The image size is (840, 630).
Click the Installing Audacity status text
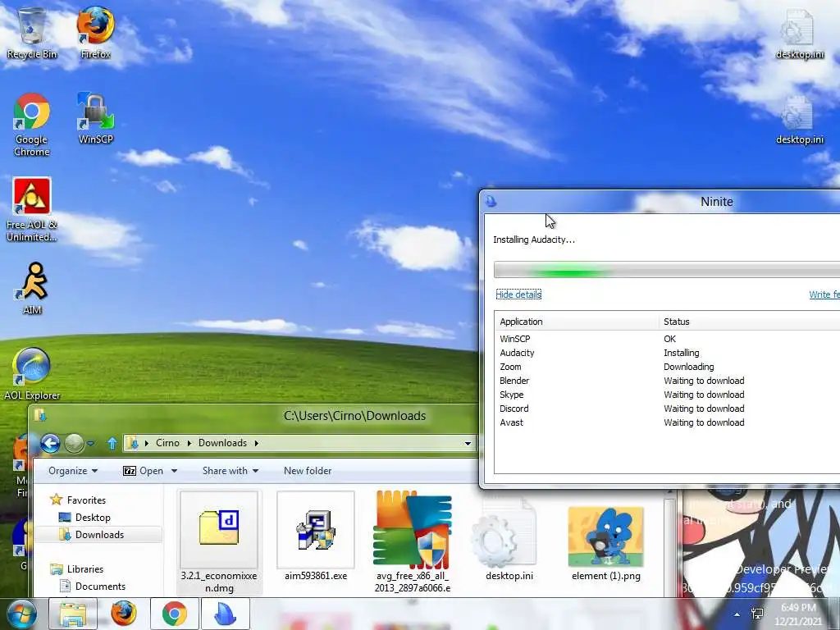point(534,240)
